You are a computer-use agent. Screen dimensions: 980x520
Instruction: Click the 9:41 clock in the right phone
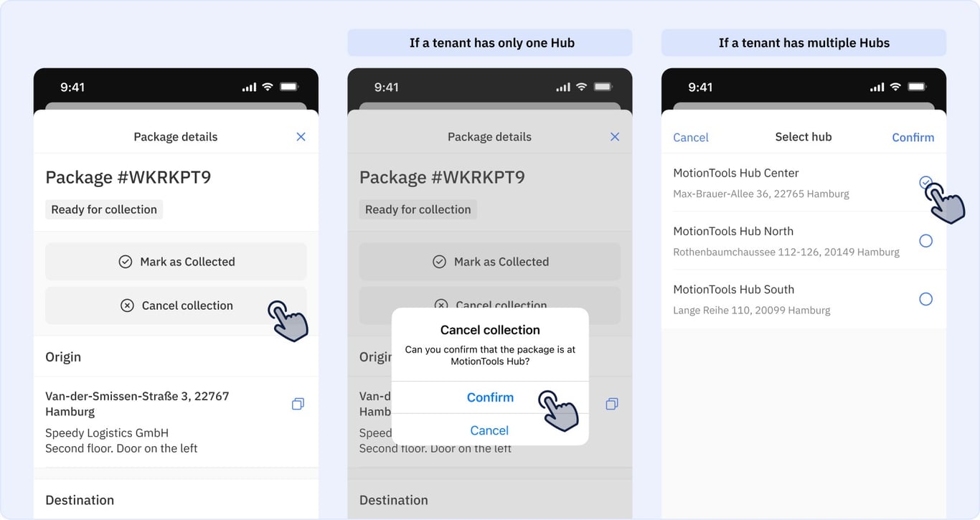pos(700,88)
